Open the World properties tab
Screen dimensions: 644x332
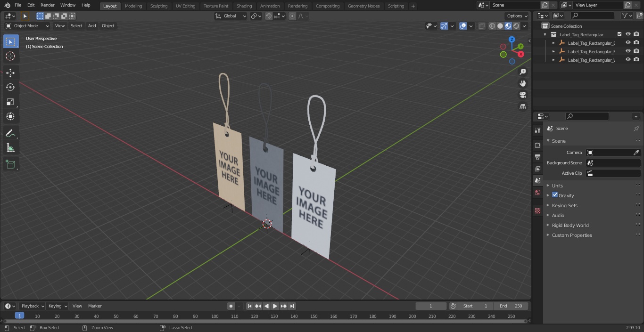(x=537, y=192)
